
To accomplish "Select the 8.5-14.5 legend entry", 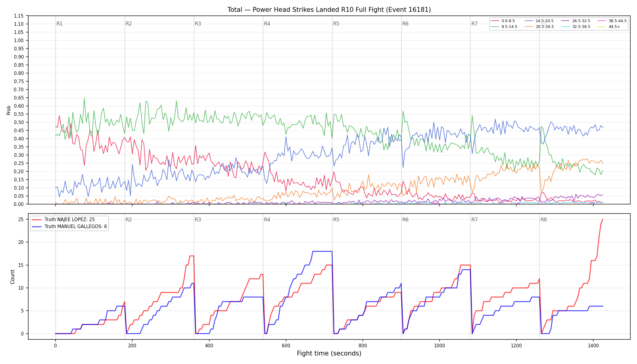I will [504, 27].
